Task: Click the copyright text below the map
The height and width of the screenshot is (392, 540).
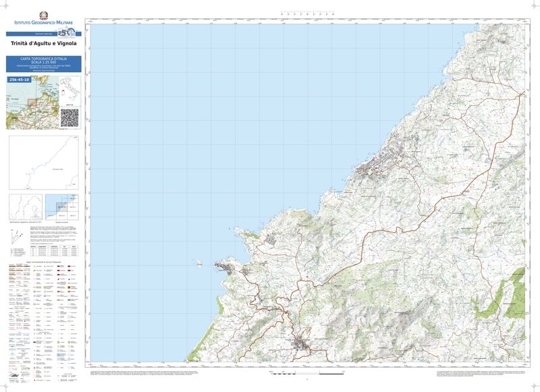Action: tap(169, 372)
